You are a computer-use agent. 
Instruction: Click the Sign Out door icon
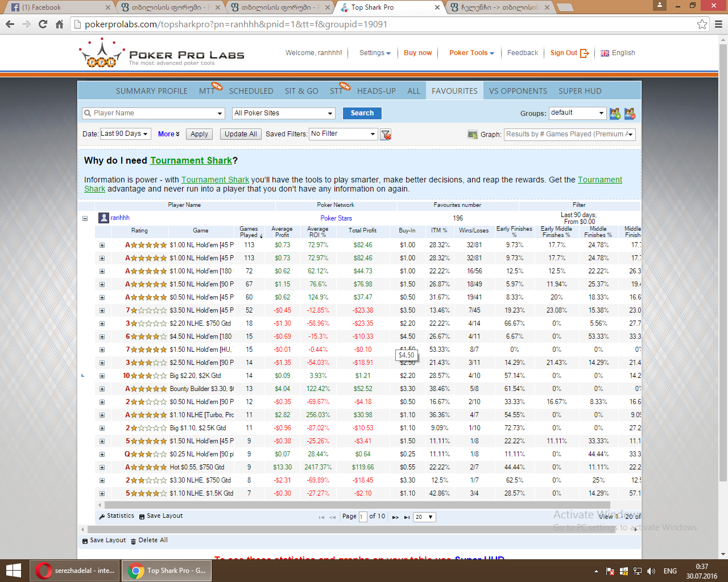click(585, 53)
